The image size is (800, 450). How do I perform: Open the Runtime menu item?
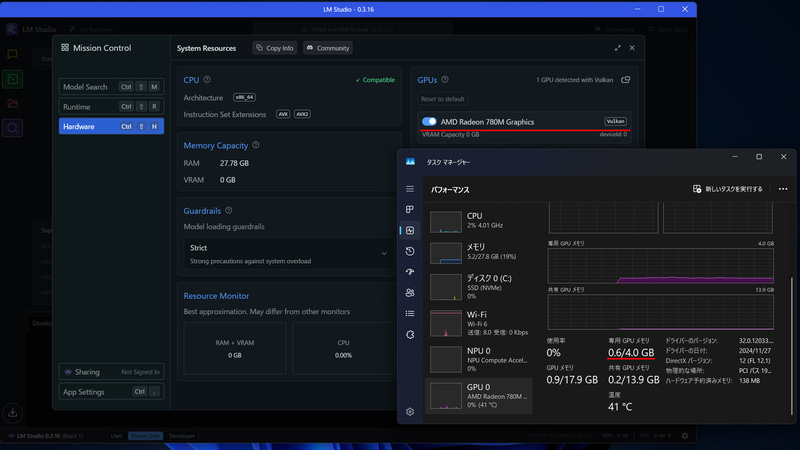pos(111,107)
